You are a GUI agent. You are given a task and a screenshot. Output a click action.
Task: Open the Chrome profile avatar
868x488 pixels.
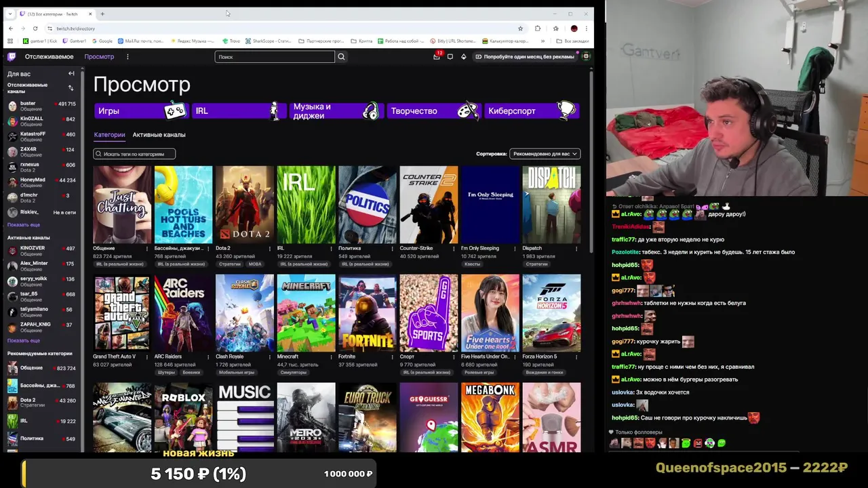pos(574,28)
